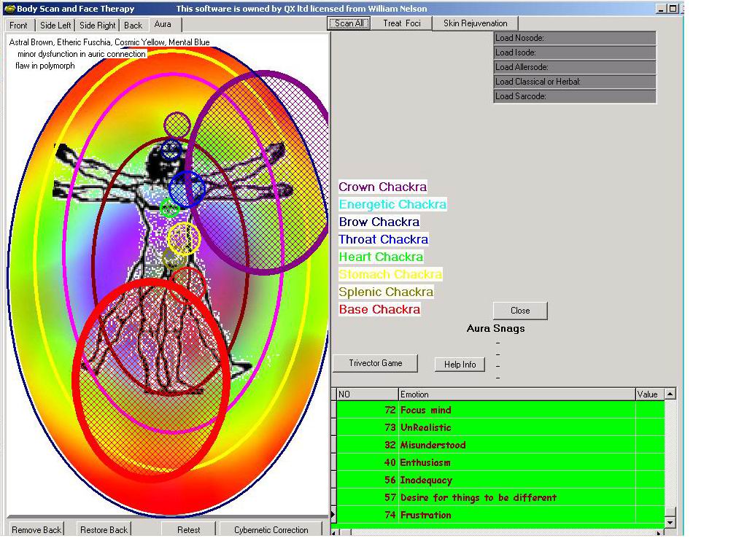Select the 'Frustration' emotion row
Screen dimensions: 747x560
[500, 515]
